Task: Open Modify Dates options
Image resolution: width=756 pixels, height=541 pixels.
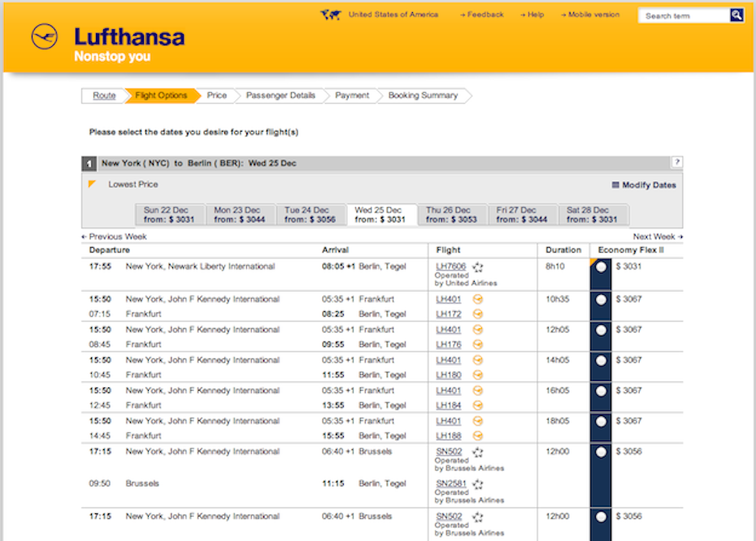Action: 644,185
